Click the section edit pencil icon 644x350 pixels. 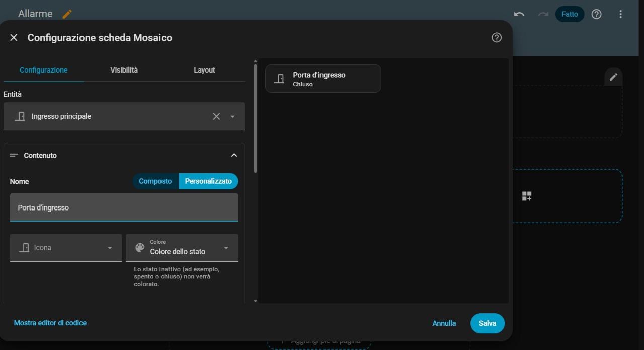tap(613, 77)
